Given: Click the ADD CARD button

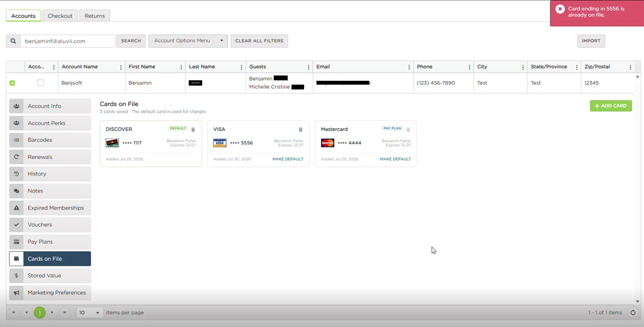Looking at the screenshot, I should [611, 106].
